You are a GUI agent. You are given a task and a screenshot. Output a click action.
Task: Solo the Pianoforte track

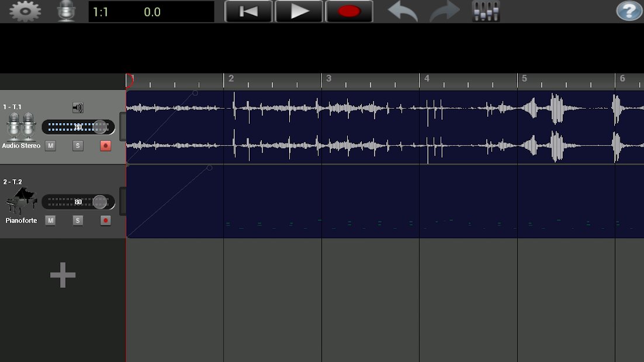click(78, 220)
